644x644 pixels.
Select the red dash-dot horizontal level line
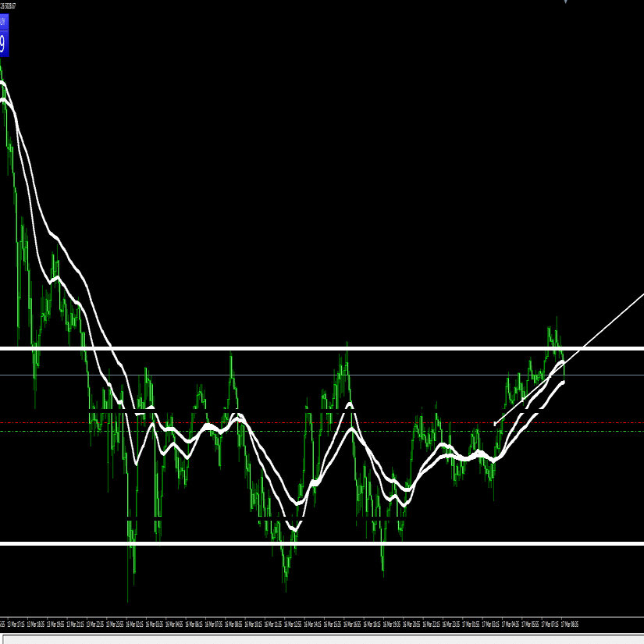point(322,422)
